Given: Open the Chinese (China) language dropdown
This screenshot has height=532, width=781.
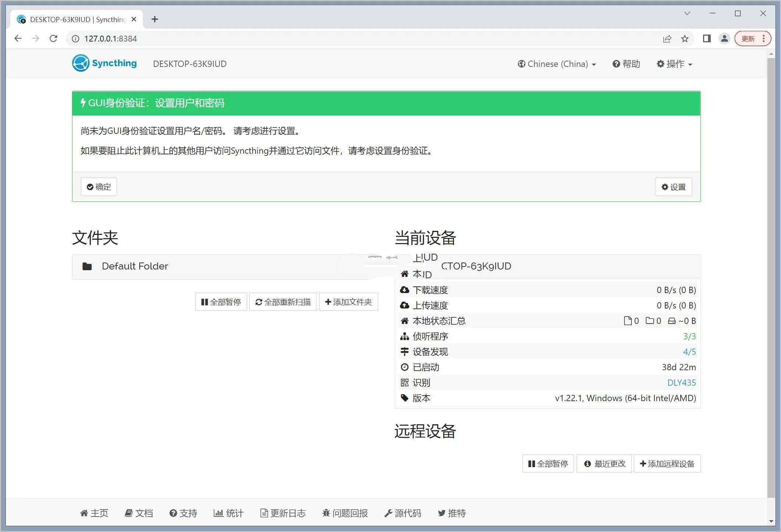Looking at the screenshot, I should [x=556, y=64].
